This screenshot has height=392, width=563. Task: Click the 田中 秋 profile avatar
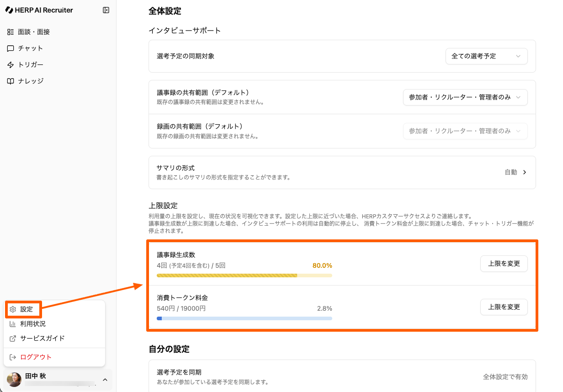[14, 380]
